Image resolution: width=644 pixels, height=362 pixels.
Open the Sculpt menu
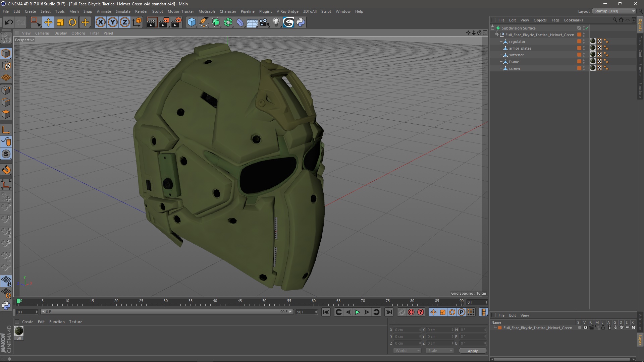tap(157, 11)
